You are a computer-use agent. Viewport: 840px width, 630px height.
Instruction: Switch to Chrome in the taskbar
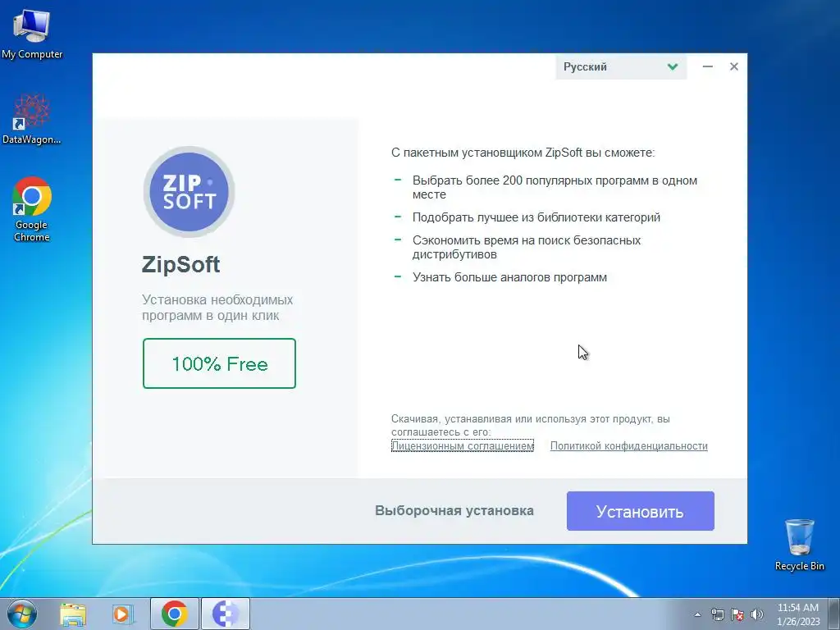pos(175,614)
